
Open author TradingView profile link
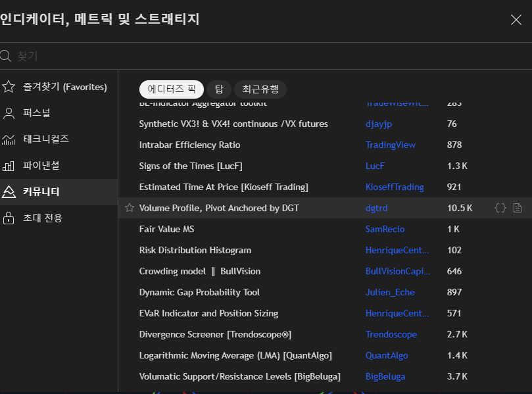pyautogui.click(x=391, y=145)
